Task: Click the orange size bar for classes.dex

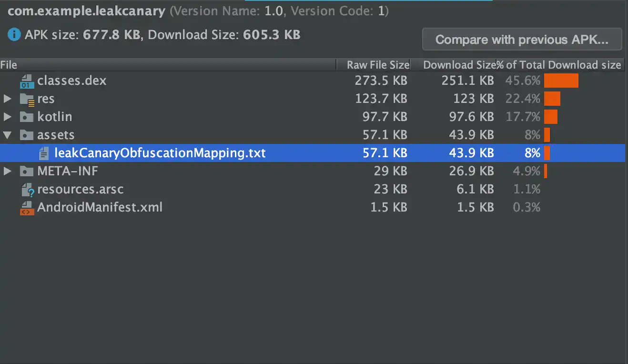Action: tap(561, 81)
